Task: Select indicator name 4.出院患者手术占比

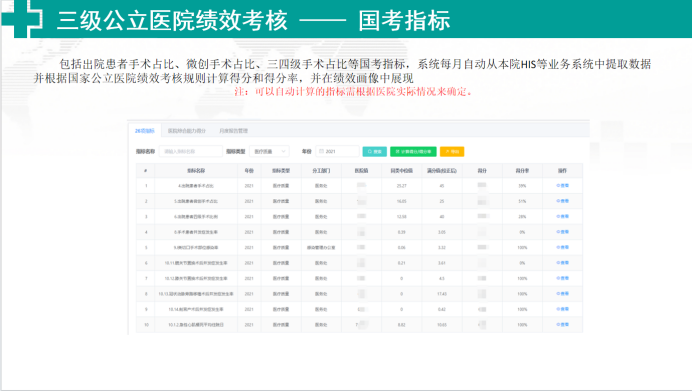Action: click(196, 186)
